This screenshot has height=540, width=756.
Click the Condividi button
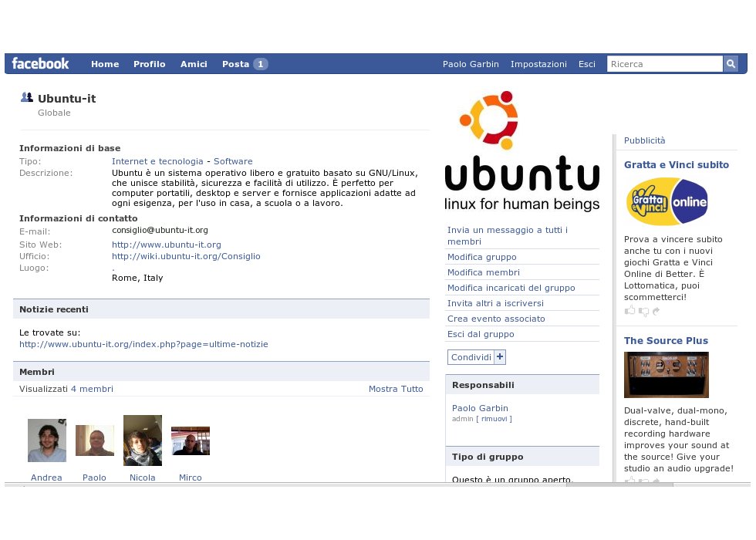[471, 357]
